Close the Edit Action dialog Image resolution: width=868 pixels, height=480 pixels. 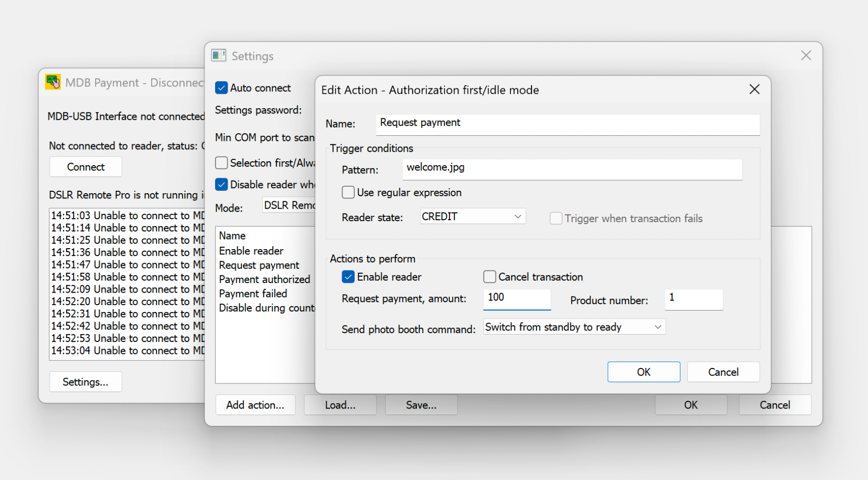[754, 89]
